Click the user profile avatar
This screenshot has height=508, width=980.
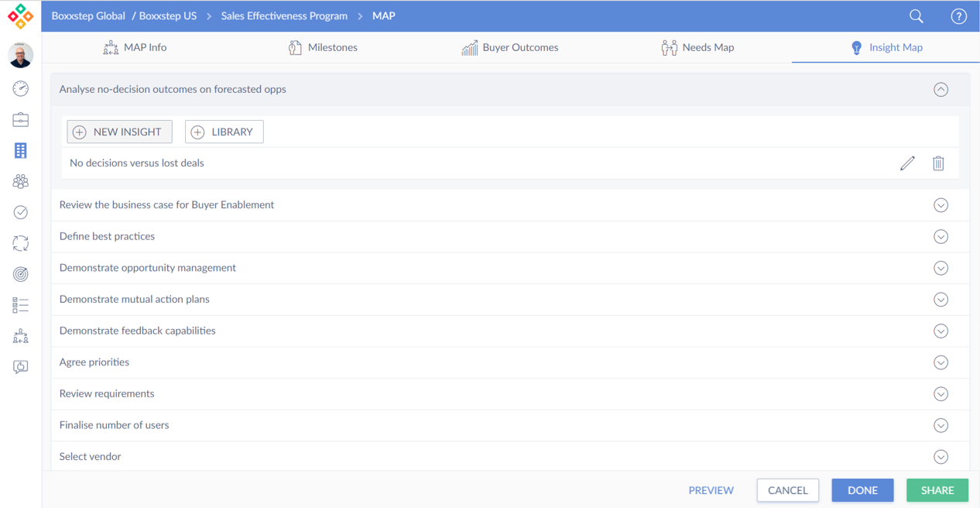click(21, 55)
